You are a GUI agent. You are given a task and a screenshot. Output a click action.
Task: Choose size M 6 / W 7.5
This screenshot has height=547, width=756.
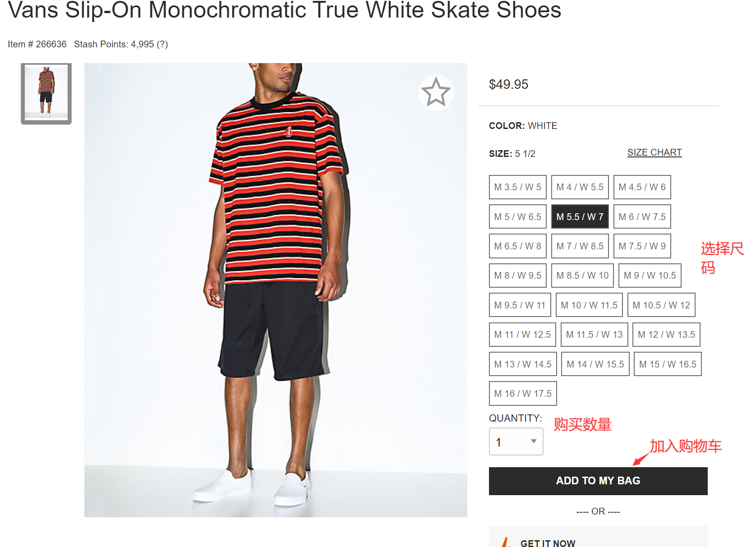tap(642, 216)
